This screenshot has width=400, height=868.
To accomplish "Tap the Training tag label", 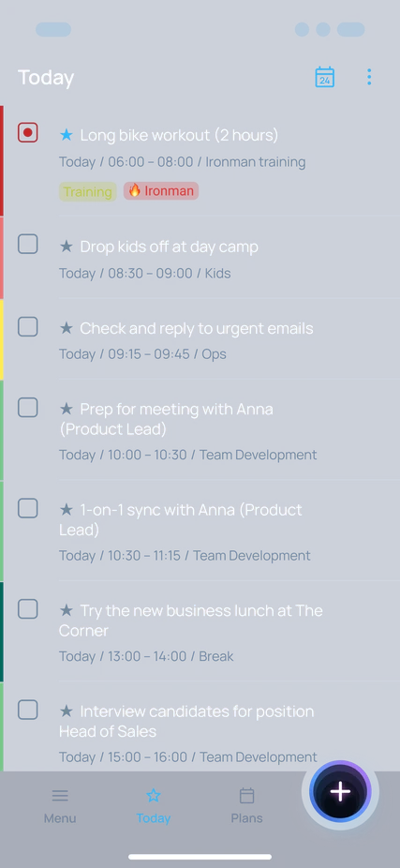I will (88, 191).
